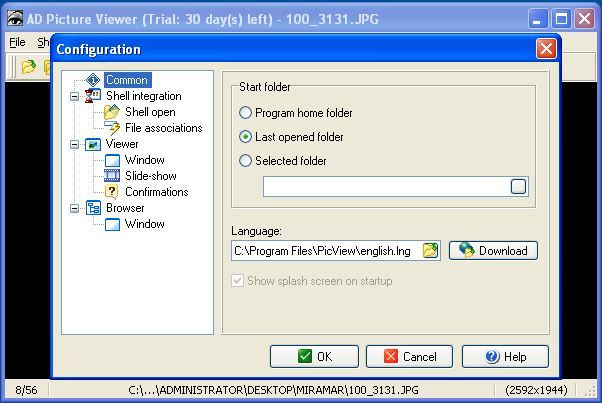Click the Download language button
This screenshot has width=602, height=403.
point(493,251)
